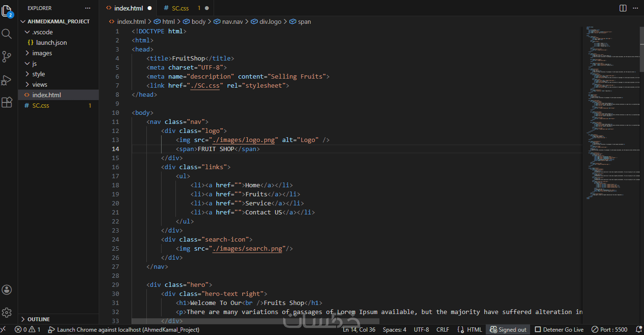Open the Extensions view icon

coord(7,102)
